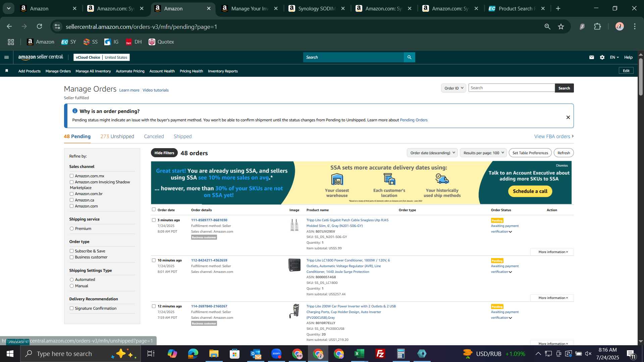Image resolution: width=644 pixels, height=362 pixels.
Task: Bookmark this page with the star icon
Action: coord(561,26)
